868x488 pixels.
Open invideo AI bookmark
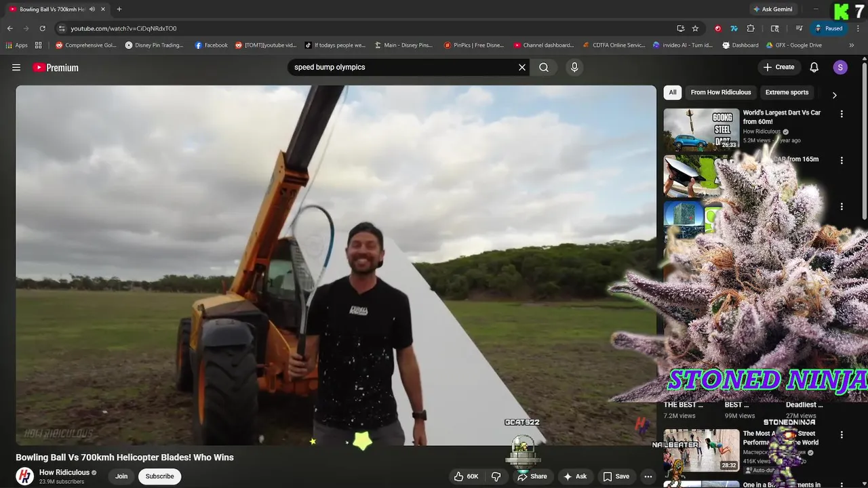pos(683,45)
